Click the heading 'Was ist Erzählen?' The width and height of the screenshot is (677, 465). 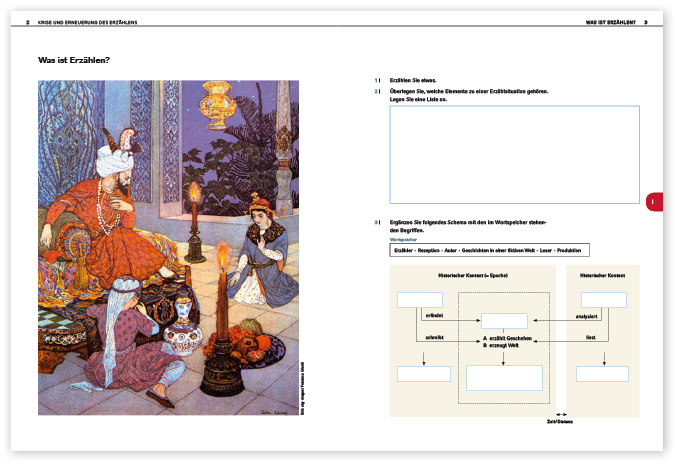click(74, 61)
